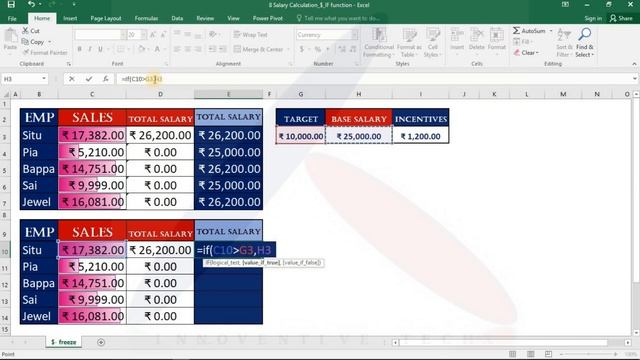Click the Cut scissors button

click(x=31, y=31)
